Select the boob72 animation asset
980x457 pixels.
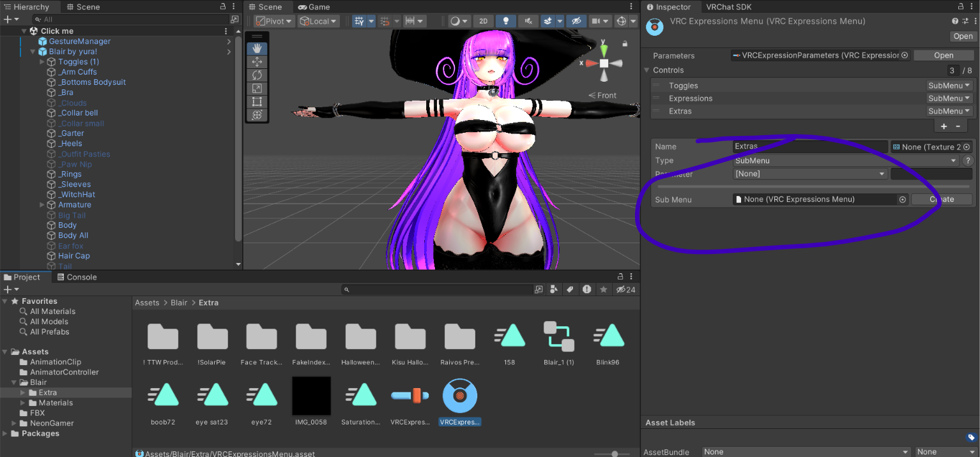(163, 403)
